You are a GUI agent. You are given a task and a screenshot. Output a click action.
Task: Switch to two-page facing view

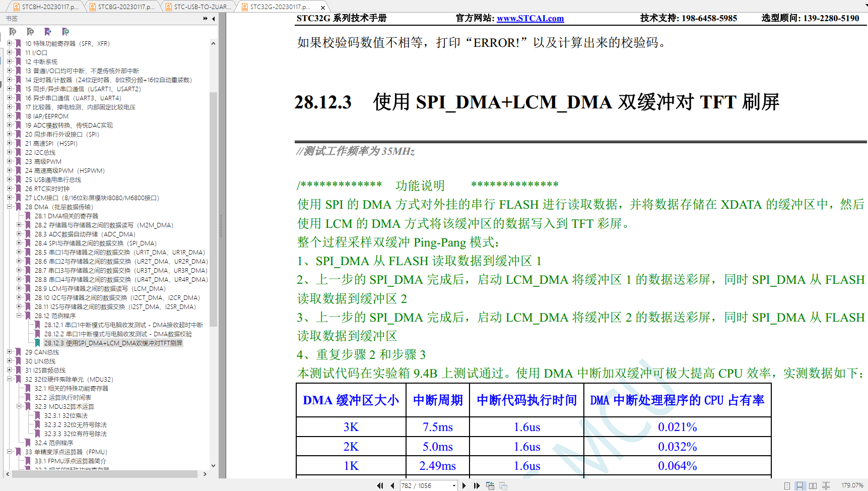813,486
